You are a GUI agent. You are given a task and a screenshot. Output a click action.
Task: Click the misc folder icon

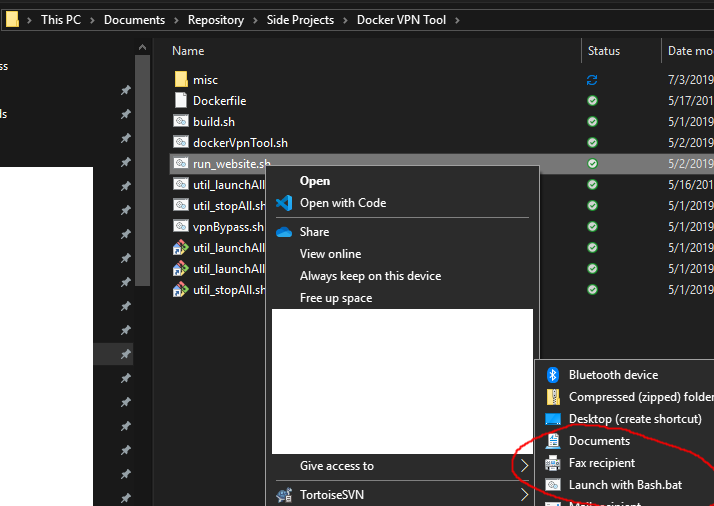(x=181, y=79)
